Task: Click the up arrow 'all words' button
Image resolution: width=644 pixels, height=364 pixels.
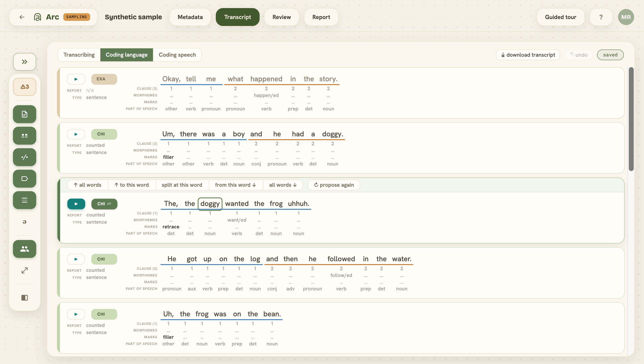Action: (87, 185)
